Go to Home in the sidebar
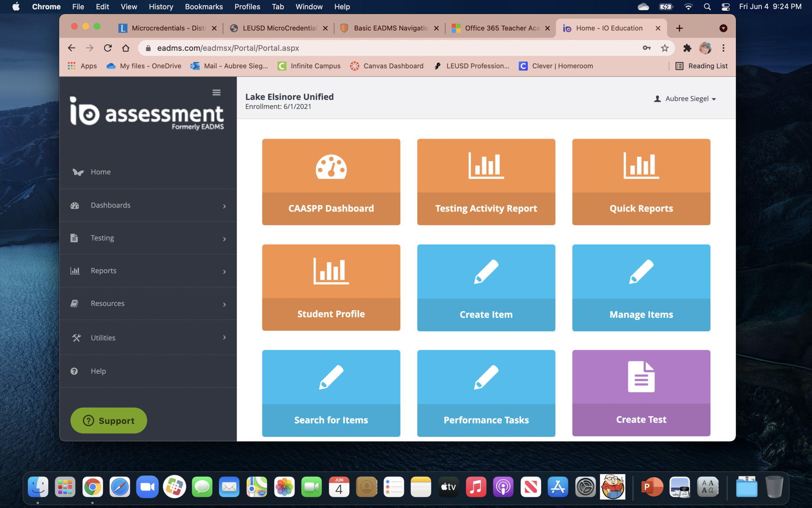 pyautogui.click(x=101, y=172)
